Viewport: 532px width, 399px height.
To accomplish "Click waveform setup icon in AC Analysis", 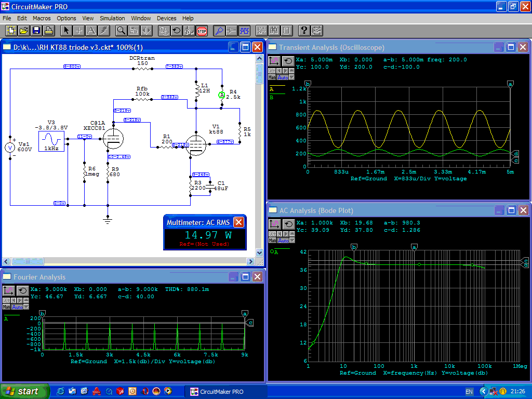I will [274, 224].
